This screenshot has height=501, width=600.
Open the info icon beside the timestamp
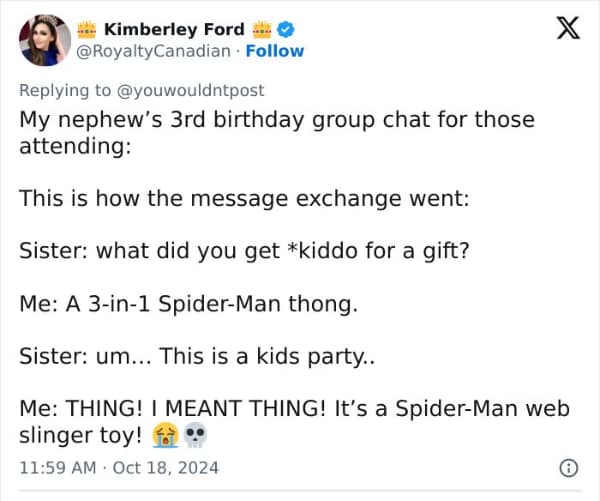[x=568, y=467]
